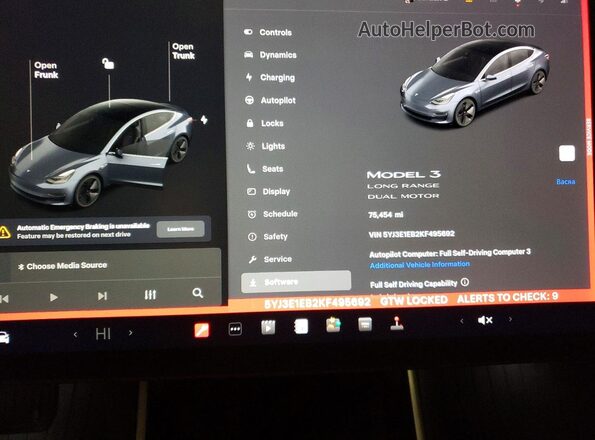Tap the blue vehicle name link
The height and width of the screenshot is (440, 595).
[x=566, y=182]
